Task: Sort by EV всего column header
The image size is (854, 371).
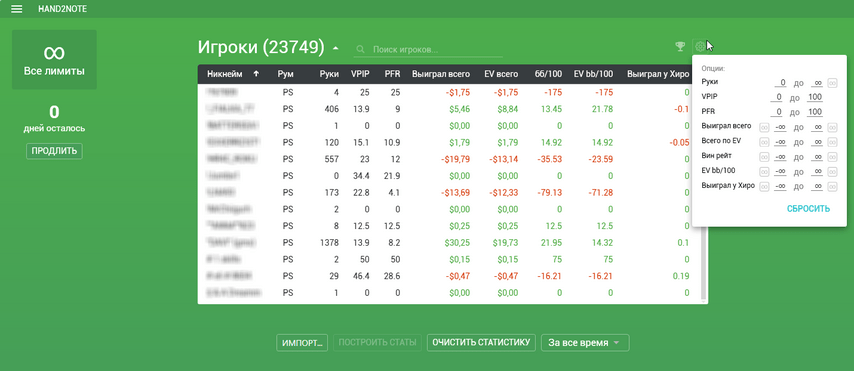Action: [501, 74]
